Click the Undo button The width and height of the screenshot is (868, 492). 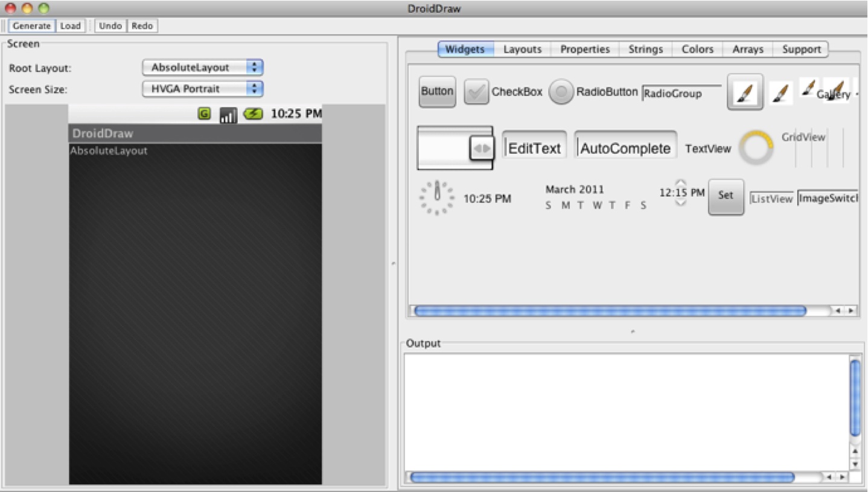click(110, 26)
